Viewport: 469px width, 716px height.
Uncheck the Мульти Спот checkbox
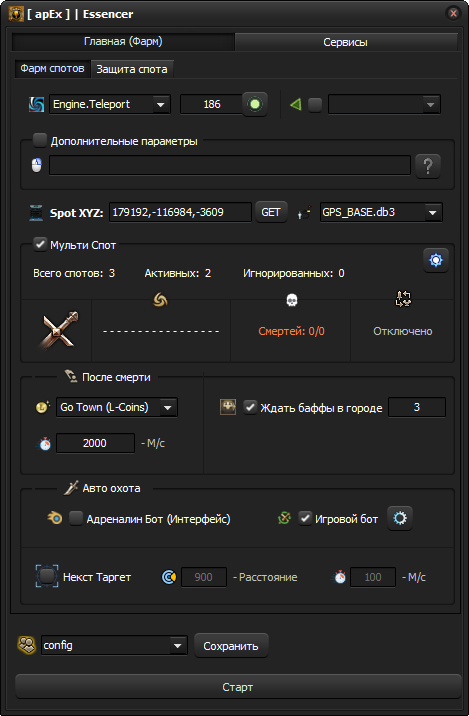pyautogui.click(x=40, y=244)
